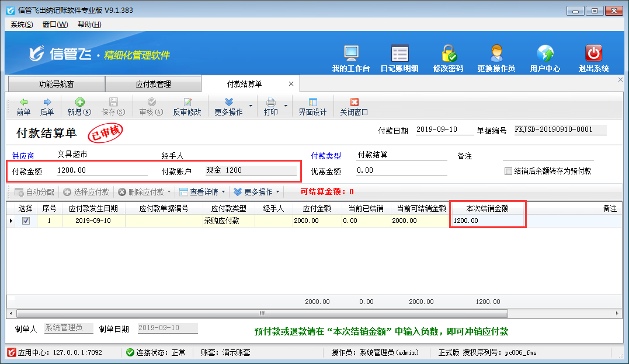629x364 pixels.
Task: Click the 退出系统 power icon
Action: (593, 58)
